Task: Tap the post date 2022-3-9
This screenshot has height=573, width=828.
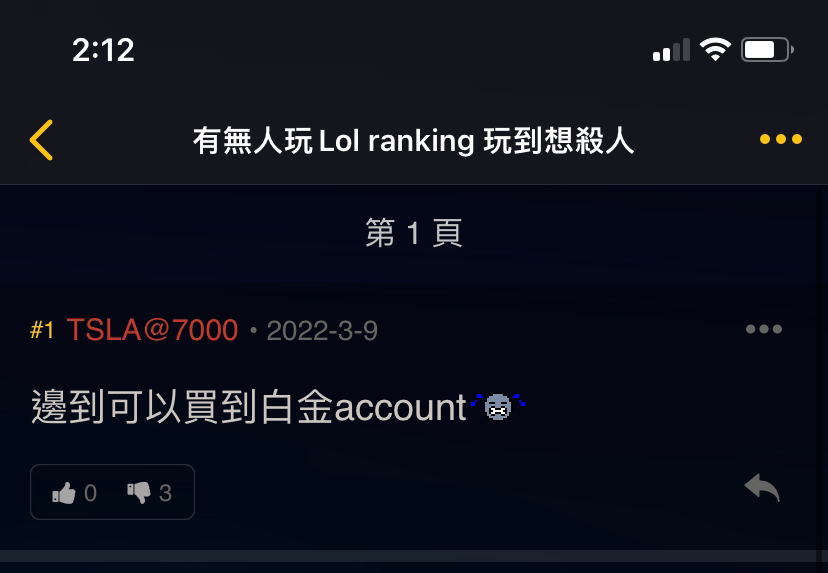Action: click(x=322, y=331)
